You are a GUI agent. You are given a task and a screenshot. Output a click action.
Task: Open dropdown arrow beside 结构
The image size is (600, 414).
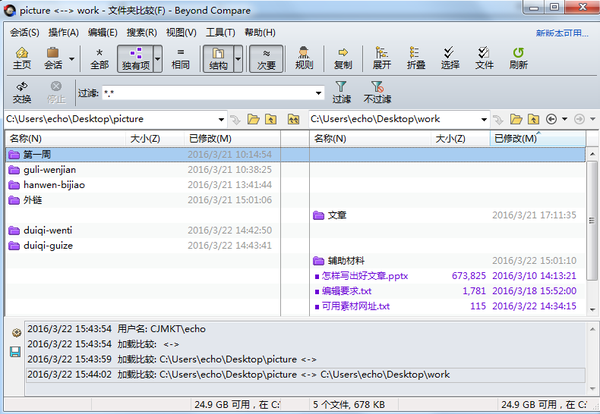(x=238, y=59)
